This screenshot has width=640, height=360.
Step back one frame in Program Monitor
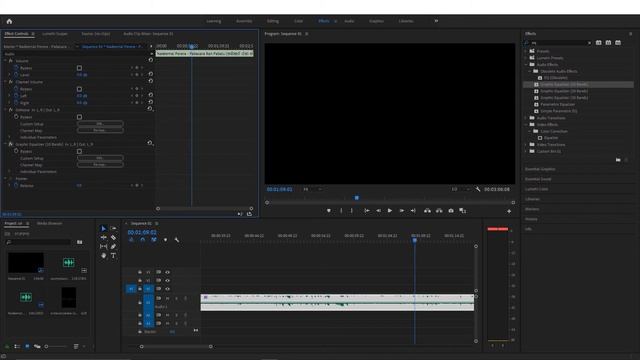pyautogui.click(x=378, y=211)
